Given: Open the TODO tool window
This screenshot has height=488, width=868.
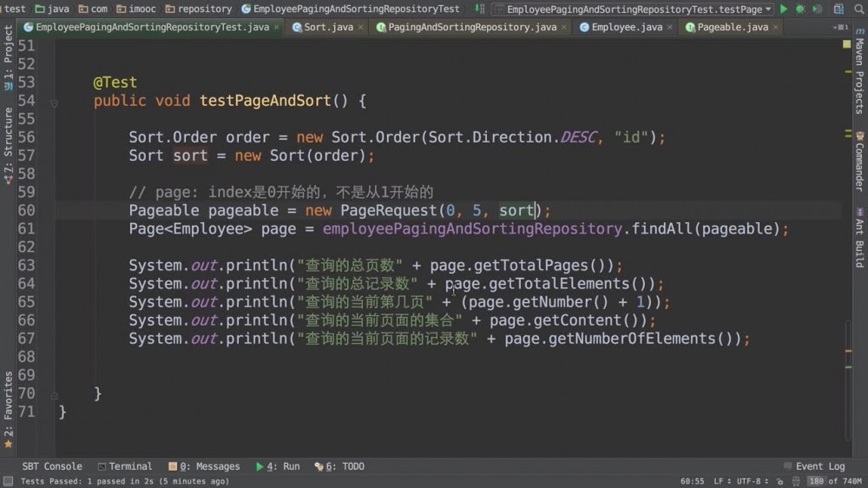Looking at the screenshot, I should pyautogui.click(x=339, y=466).
